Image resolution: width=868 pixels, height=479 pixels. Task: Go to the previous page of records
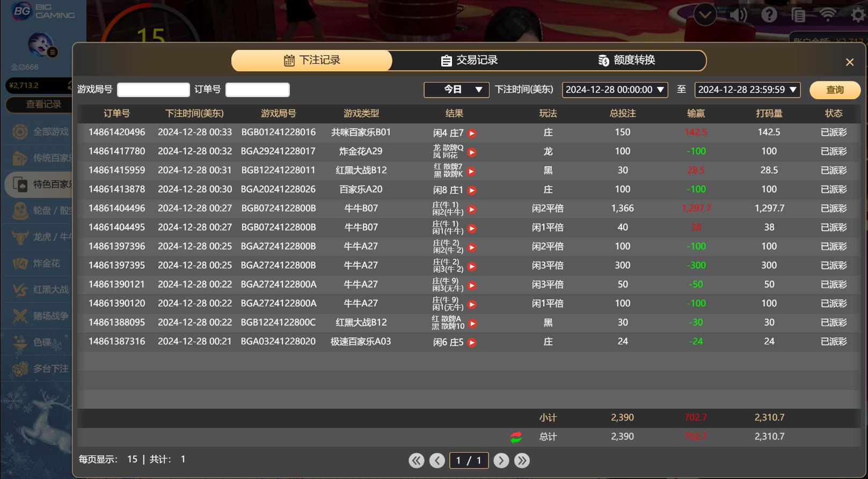pyautogui.click(x=437, y=460)
